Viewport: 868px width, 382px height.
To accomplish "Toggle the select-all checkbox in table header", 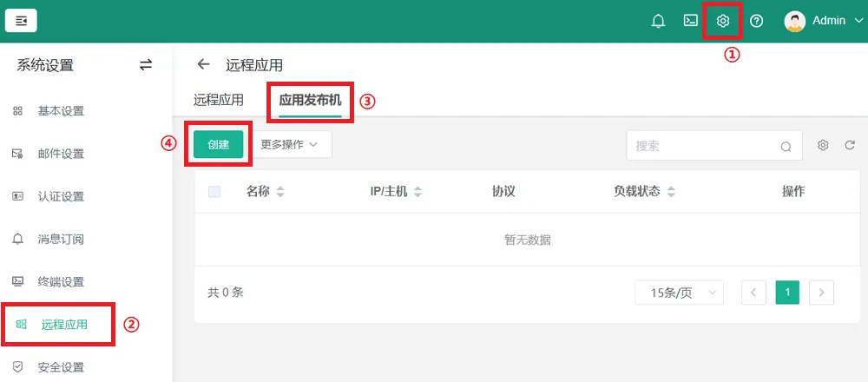I will (214, 192).
